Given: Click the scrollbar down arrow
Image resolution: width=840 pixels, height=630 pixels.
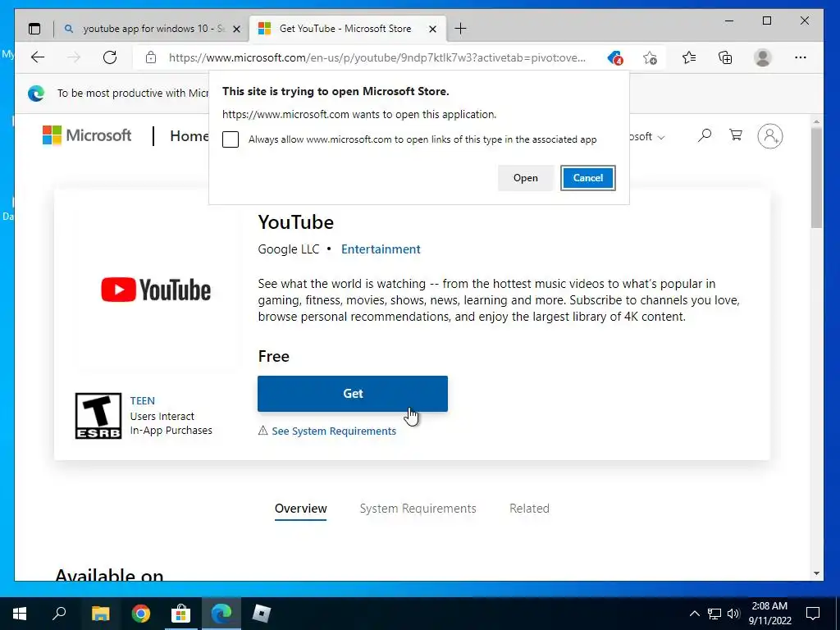Looking at the screenshot, I should click(816, 573).
